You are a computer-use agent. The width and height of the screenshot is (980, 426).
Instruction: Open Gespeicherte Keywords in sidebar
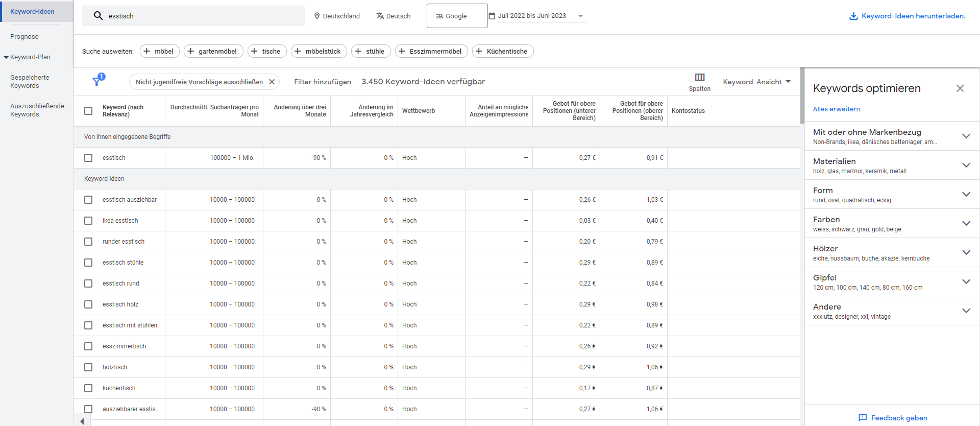point(30,82)
